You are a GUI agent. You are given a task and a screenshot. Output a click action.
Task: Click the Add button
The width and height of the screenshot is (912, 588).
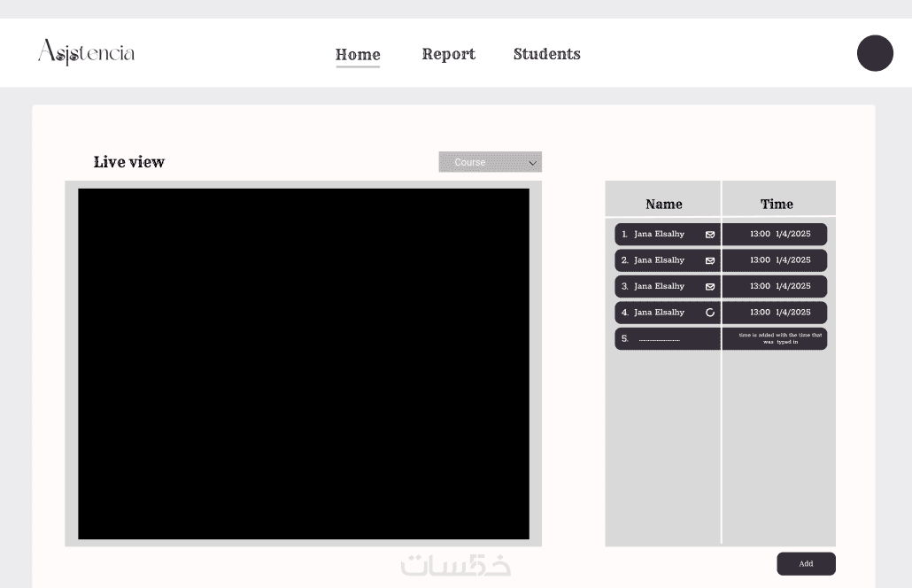click(x=806, y=563)
